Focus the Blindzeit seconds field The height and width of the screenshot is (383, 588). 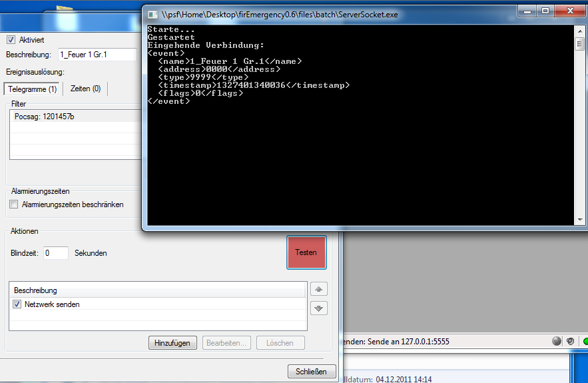pos(56,253)
